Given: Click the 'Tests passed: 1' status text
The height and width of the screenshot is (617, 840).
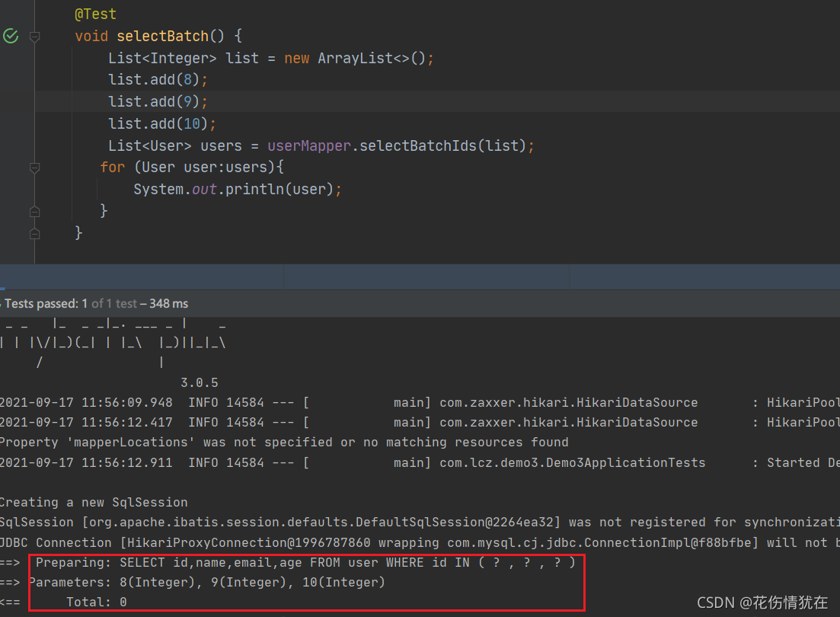Looking at the screenshot, I should click(x=46, y=303).
